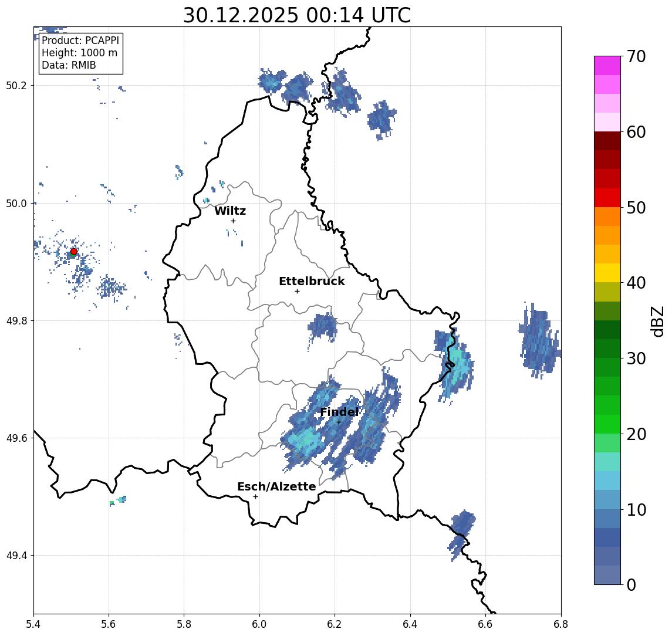Image resolution: width=672 pixels, height=636 pixels.
Task: Click the 60 tick label on colorbar
Action: point(636,132)
